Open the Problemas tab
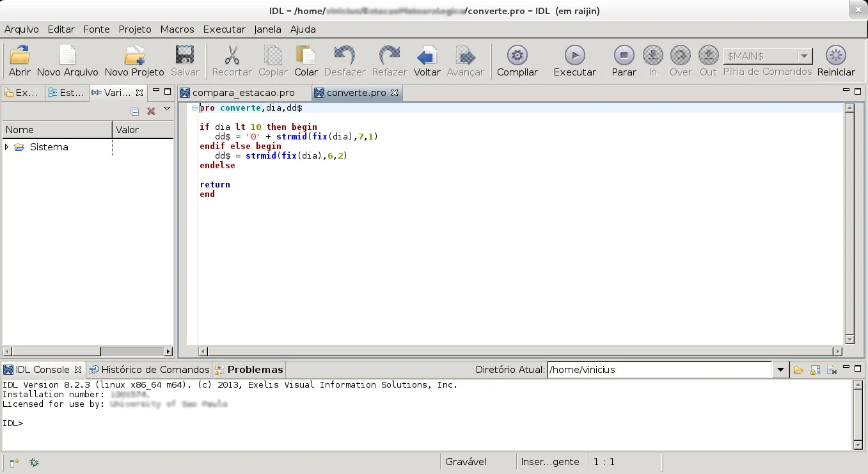The width and height of the screenshot is (868, 474). [x=249, y=370]
